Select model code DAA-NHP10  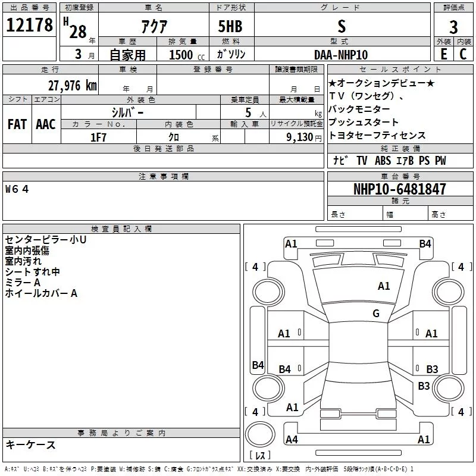pos(341,55)
